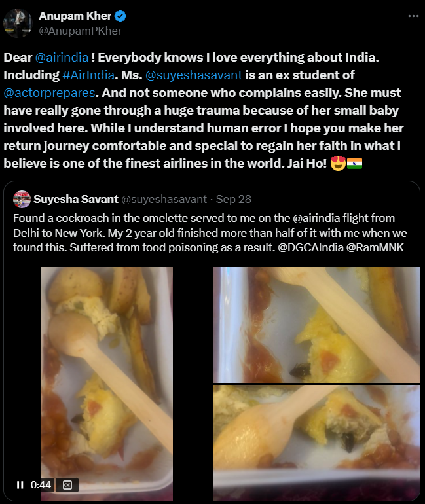Click Anupam Kher's profile avatar
Image resolution: width=425 pixels, height=504 pixels.
(x=18, y=23)
